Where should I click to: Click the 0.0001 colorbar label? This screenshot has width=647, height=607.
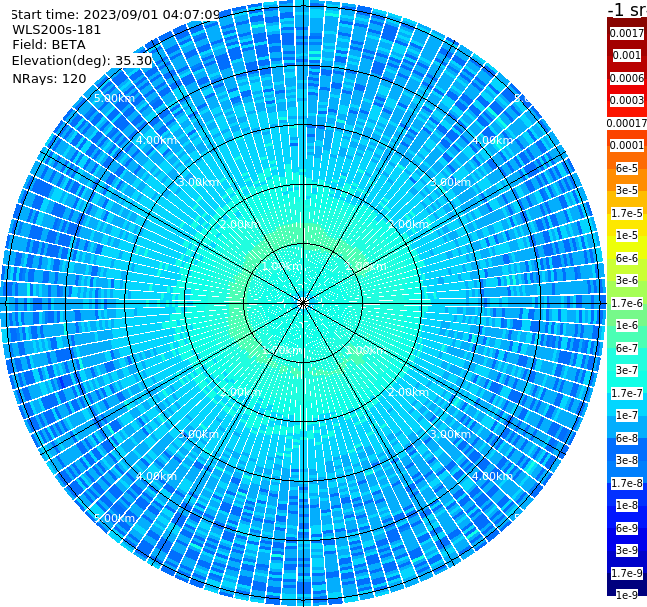(x=627, y=145)
